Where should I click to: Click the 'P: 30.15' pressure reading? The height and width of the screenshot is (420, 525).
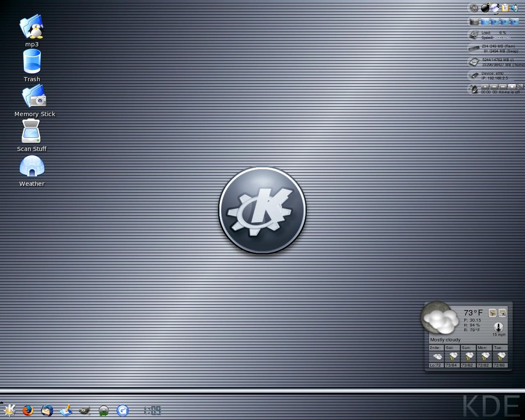[472, 320]
